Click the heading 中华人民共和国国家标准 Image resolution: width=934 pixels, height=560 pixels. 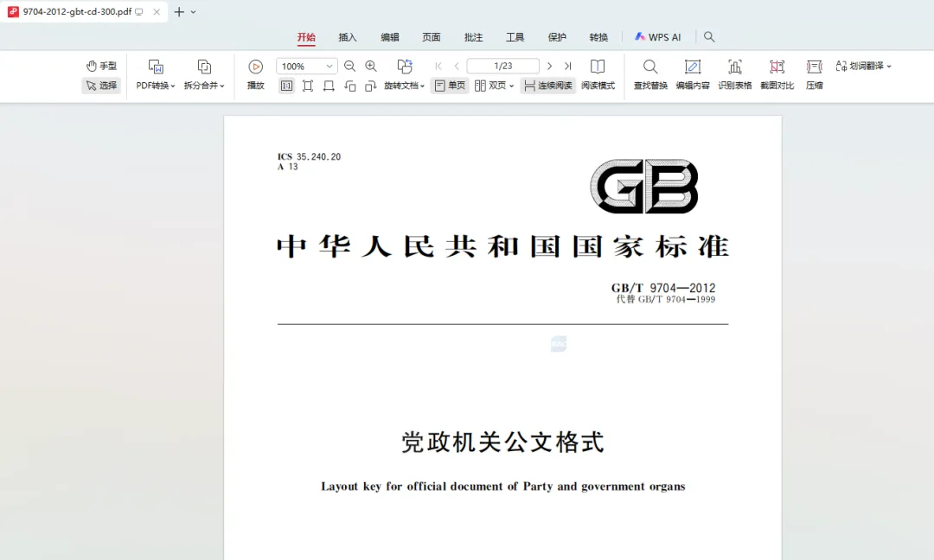point(502,246)
